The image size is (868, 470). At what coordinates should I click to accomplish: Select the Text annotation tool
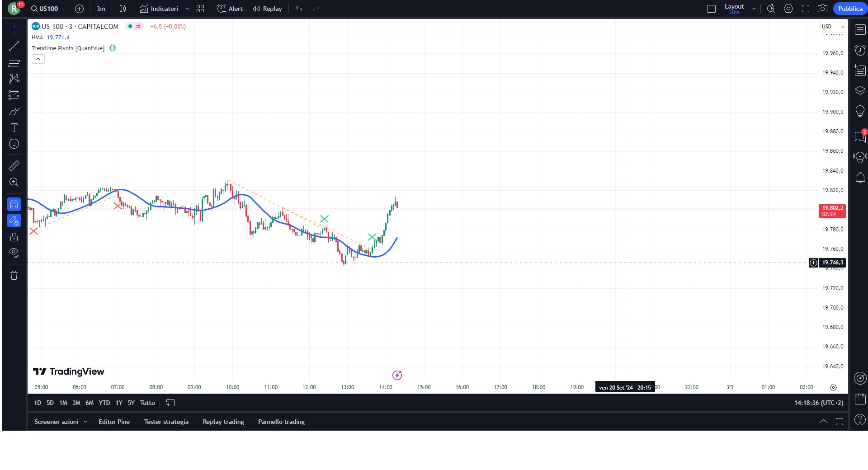click(x=14, y=127)
